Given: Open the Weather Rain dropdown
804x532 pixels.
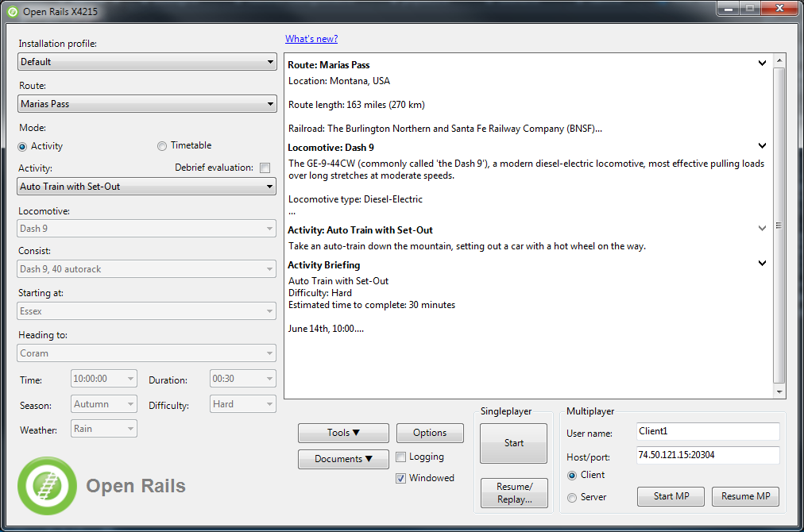Looking at the screenshot, I should point(104,429).
